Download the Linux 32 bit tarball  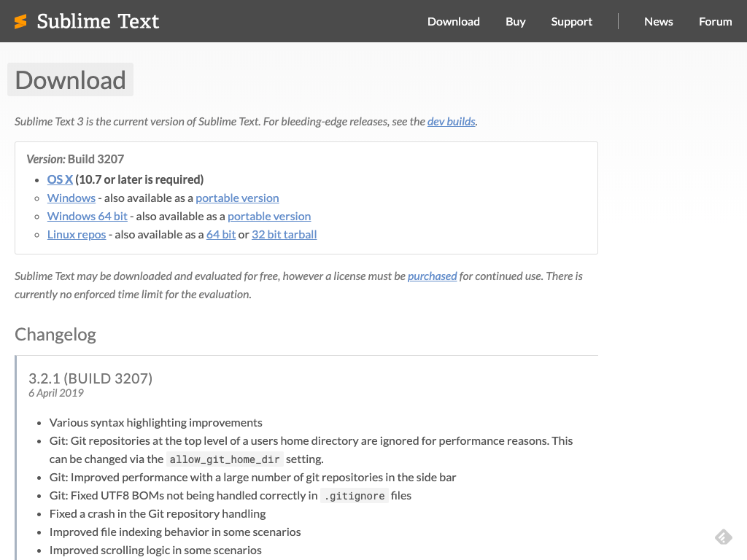284,234
